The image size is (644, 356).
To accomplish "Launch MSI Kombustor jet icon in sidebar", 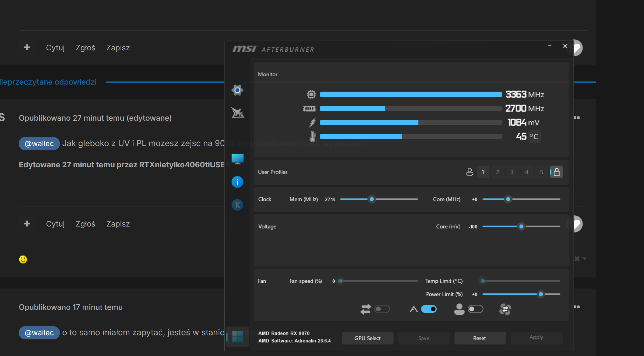I will (x=238, y=113).
